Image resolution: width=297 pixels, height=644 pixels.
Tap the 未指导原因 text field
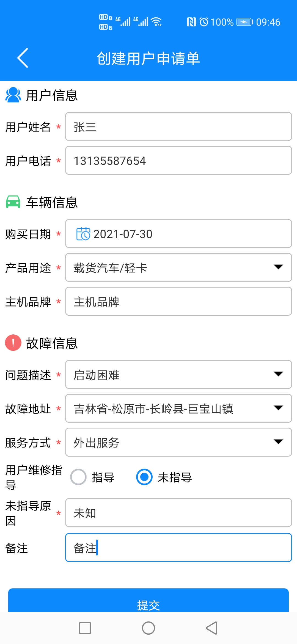click(x=178, y=513)
